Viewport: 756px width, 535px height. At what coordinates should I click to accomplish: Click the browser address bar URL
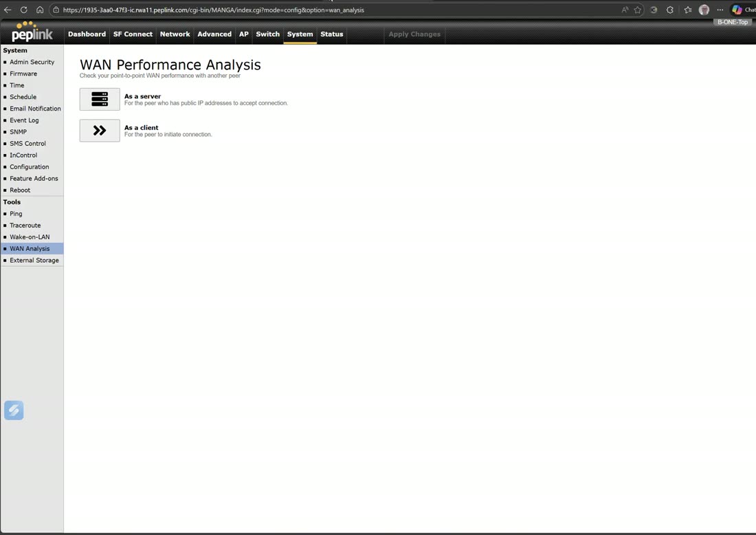pyautogui.click(x=214, y=10)
